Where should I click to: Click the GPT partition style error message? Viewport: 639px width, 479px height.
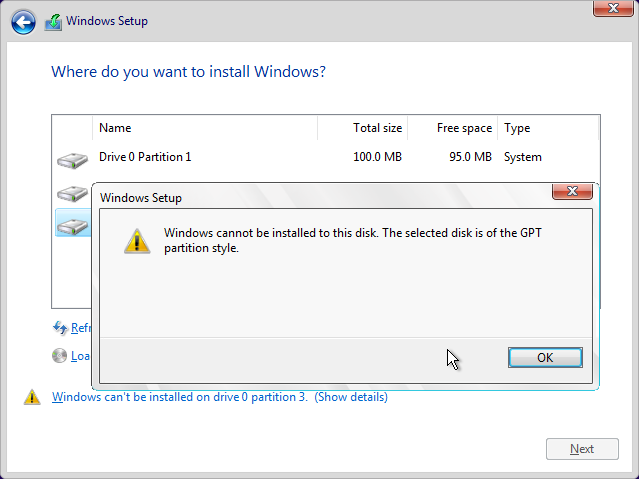353,241
